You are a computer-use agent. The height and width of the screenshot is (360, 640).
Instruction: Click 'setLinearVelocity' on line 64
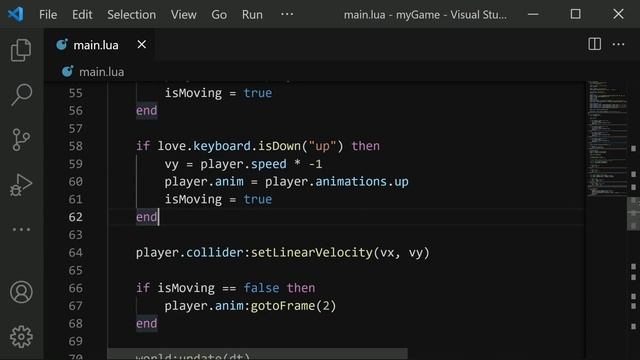pyautogui.click(x=312, y=253)
